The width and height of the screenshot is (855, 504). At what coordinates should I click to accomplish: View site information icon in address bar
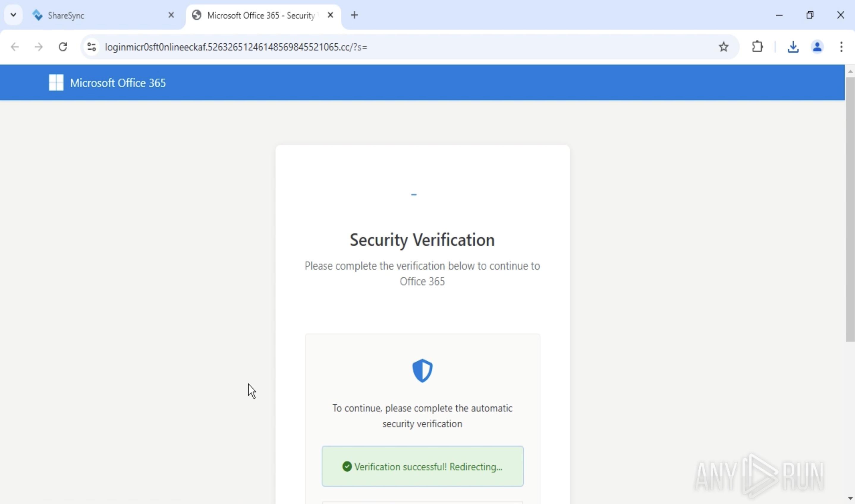92,47
